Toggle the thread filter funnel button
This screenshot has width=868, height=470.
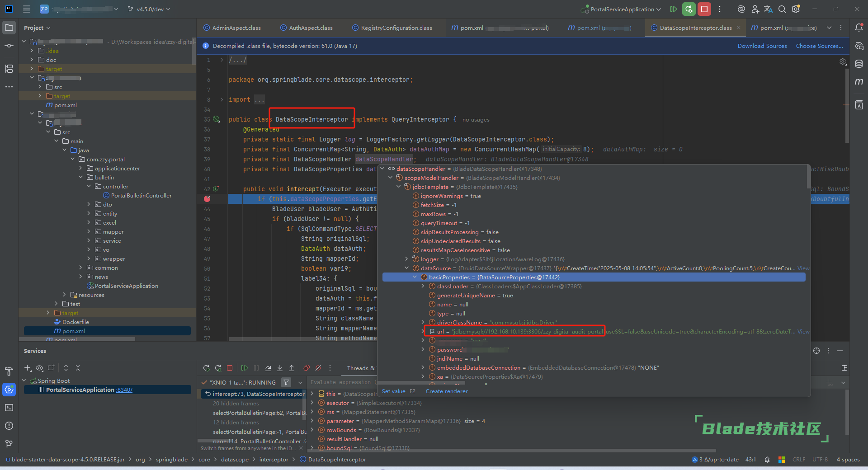[x=286, y=382]
